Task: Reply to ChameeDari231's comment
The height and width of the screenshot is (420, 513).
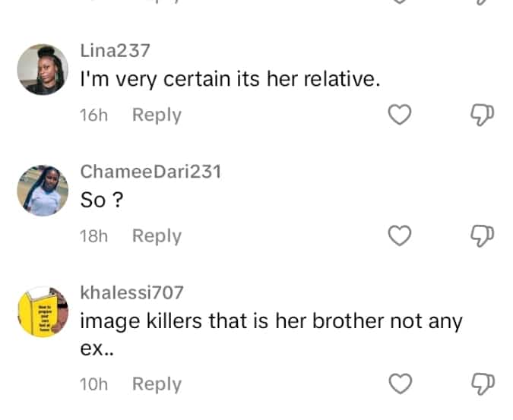Action: 157,236
